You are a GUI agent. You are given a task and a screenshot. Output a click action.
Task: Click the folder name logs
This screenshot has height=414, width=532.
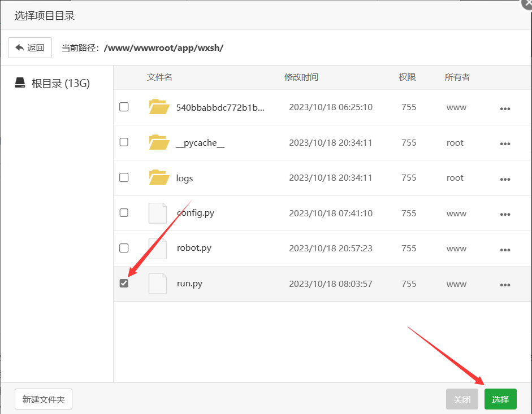[x=184, y=178]
